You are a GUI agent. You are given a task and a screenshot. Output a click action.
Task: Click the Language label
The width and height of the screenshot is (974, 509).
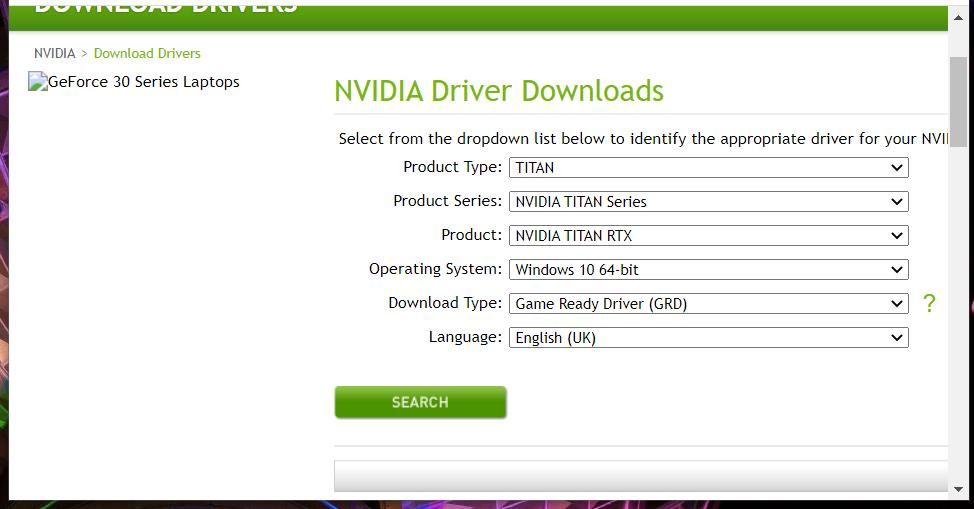point(465,337)
